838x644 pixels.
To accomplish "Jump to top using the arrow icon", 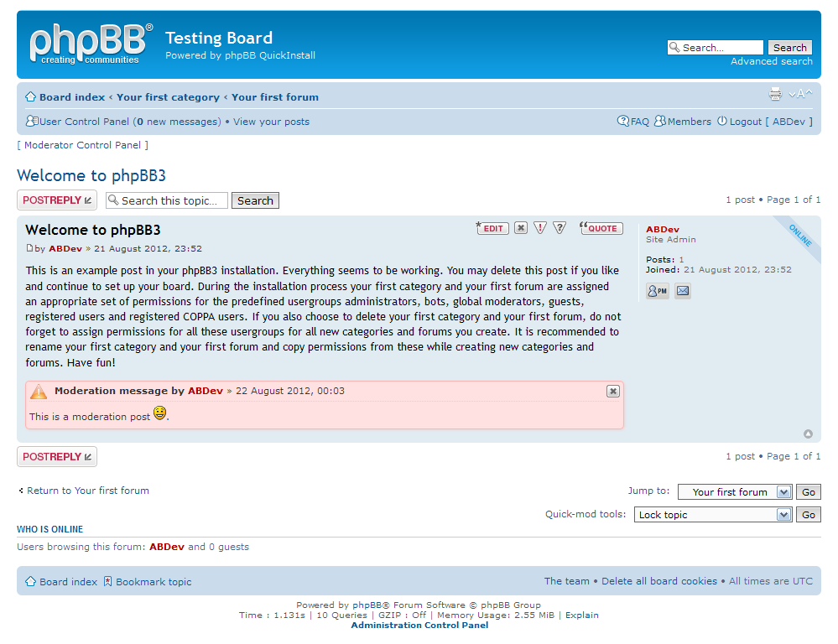I will point(808,434).
